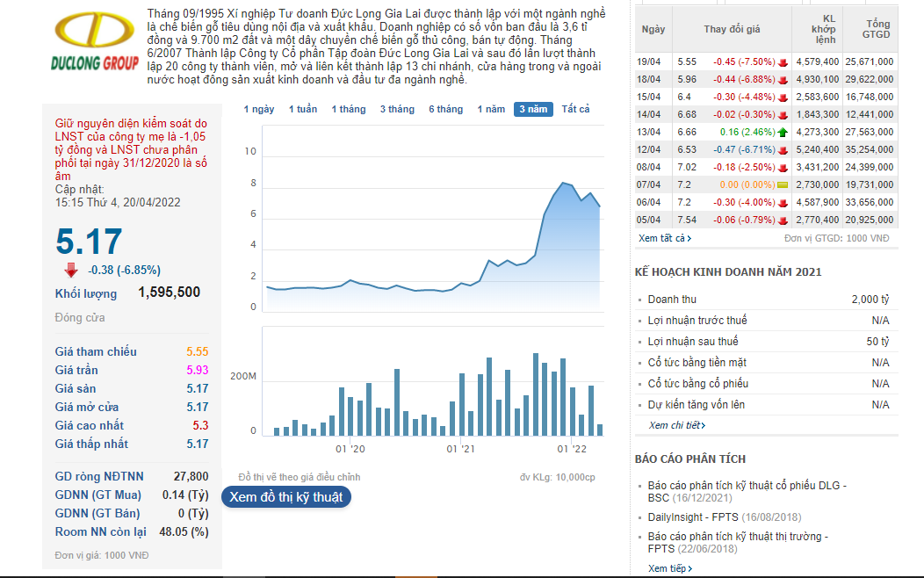The height and width of the screenshot is (578, 924).
Task: Click down arrow icon in 19/04 row
Action: pyautogui.click(x=783, y=61)
